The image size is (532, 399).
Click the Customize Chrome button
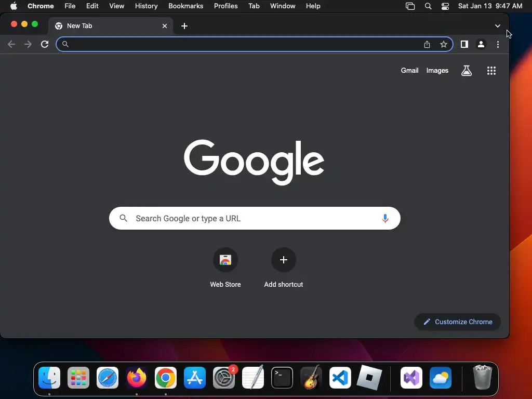click(x=457, y=322)
